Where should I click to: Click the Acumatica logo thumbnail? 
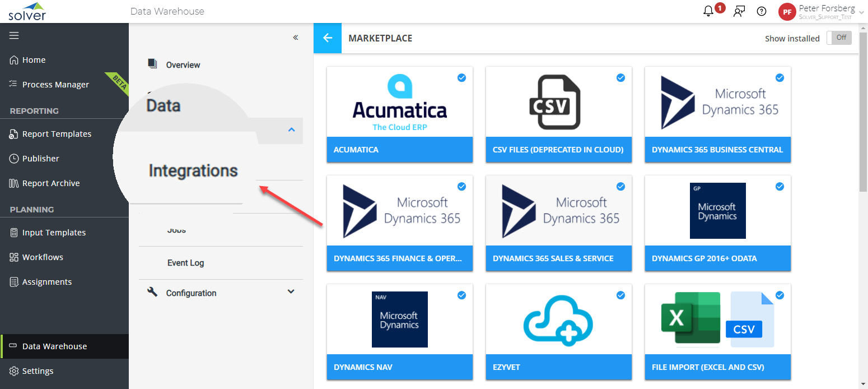pyautogui.click(x=400, y=103)
